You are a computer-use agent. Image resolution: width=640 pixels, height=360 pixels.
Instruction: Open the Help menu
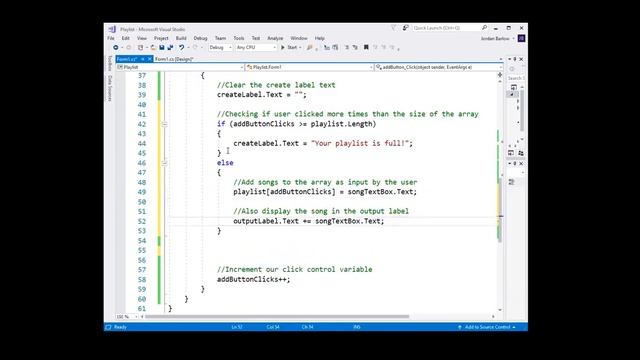pos(320,38)
